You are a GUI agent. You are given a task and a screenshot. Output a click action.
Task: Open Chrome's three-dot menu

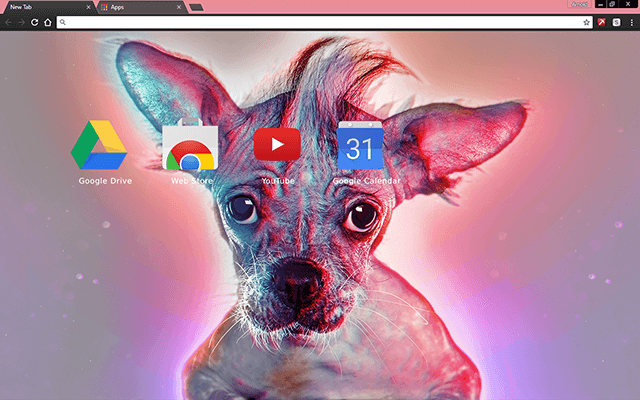(x=631, y=21)
